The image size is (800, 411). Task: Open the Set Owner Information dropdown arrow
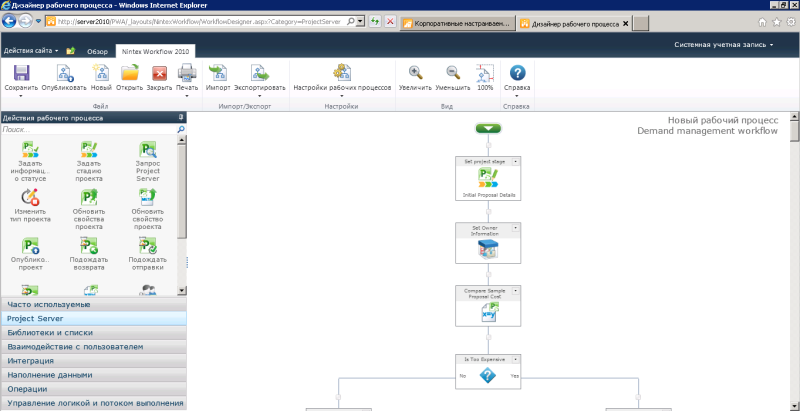(x=515, y=227)
